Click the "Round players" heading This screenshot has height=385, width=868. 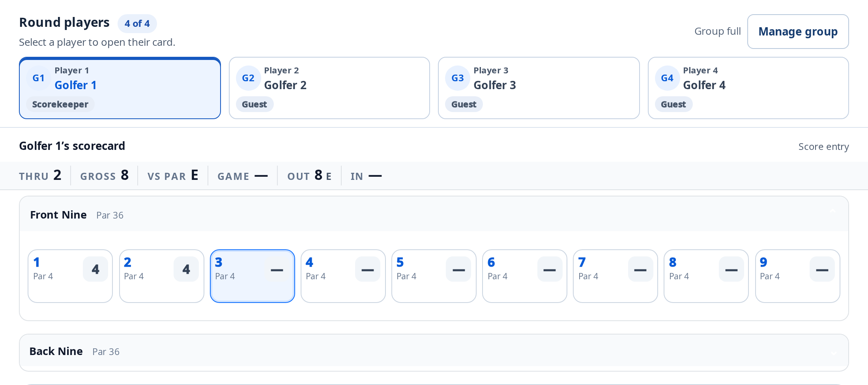click(x=64, y=22)
